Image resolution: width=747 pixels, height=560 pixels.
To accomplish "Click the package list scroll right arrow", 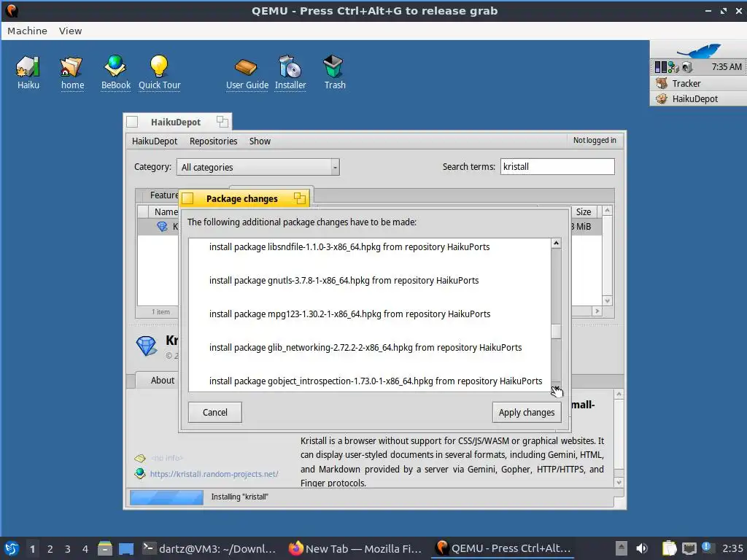I will coord(597,311).
